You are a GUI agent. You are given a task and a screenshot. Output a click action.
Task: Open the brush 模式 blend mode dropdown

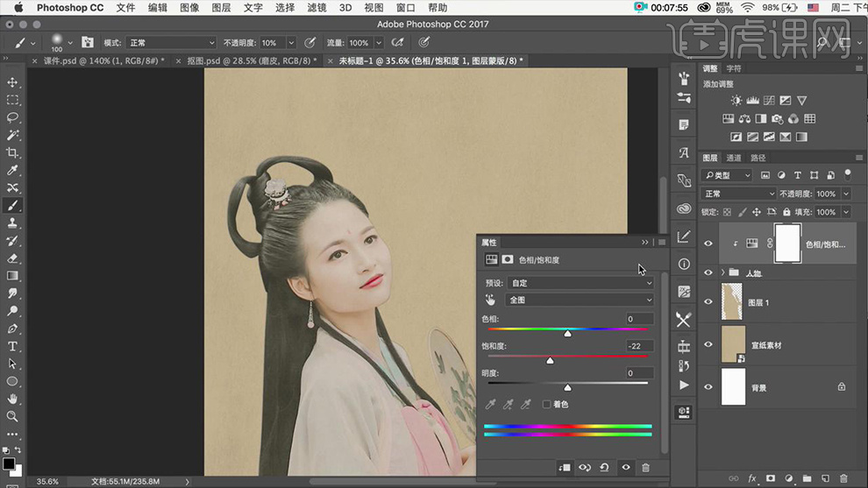[x=170, y=43]
